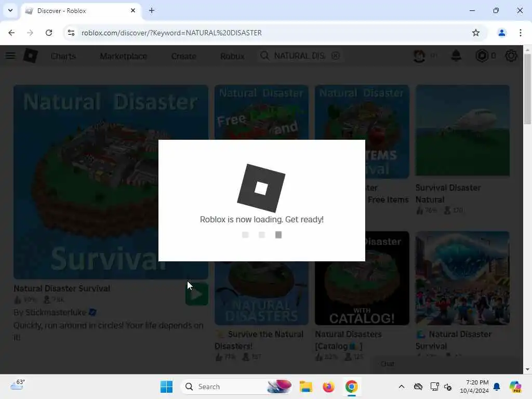This screenshot has width=532, height=399.
Task: Open the Stickmasterluke creator link
Action: tap(56, 312)
